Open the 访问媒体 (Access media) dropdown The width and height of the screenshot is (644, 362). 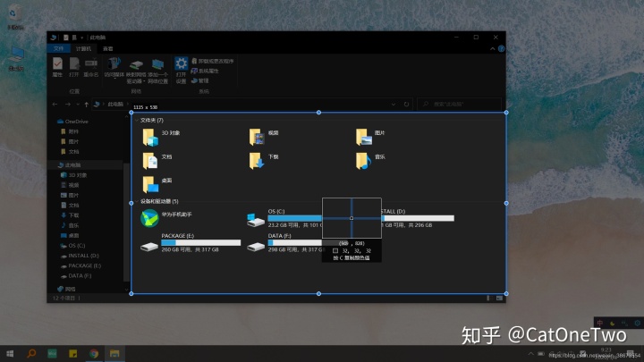(114, 68)
